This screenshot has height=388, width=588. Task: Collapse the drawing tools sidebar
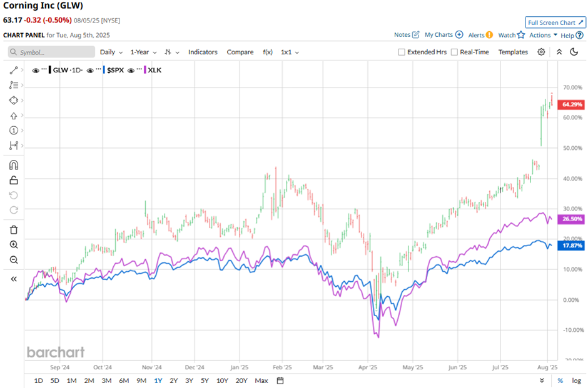(14, 279)
